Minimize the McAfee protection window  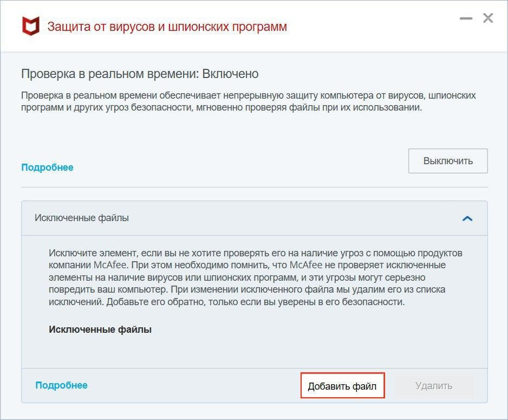click(x=466, y=19)
